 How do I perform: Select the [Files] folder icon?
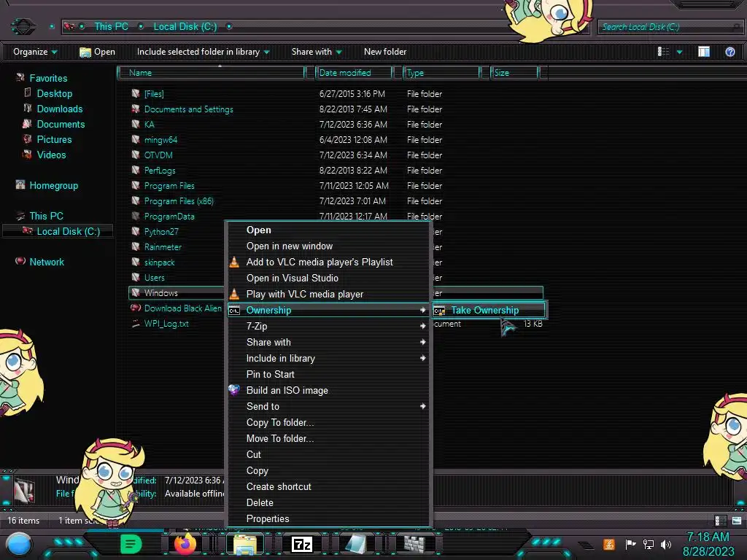click(136, 94)
